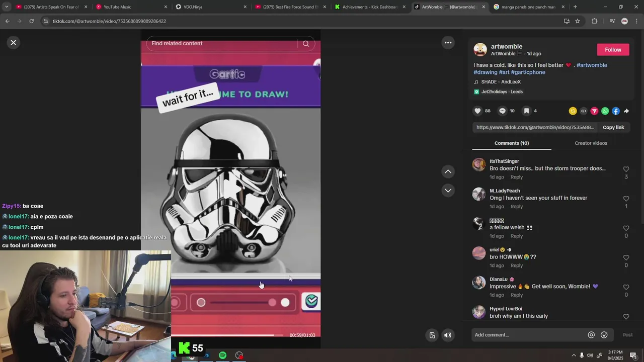Insert a mention with the @ icon
This screenshot has width=644, height=362.
click(x=591, y=335)
